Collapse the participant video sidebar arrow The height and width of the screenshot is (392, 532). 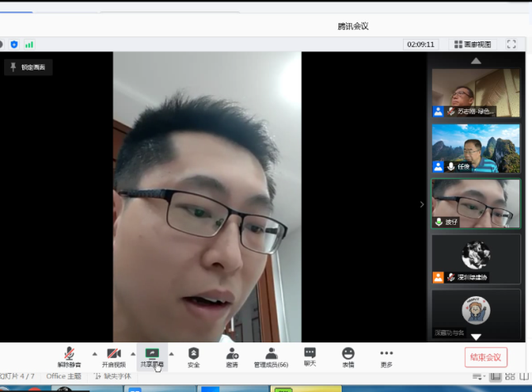click(x=422, y=204)
